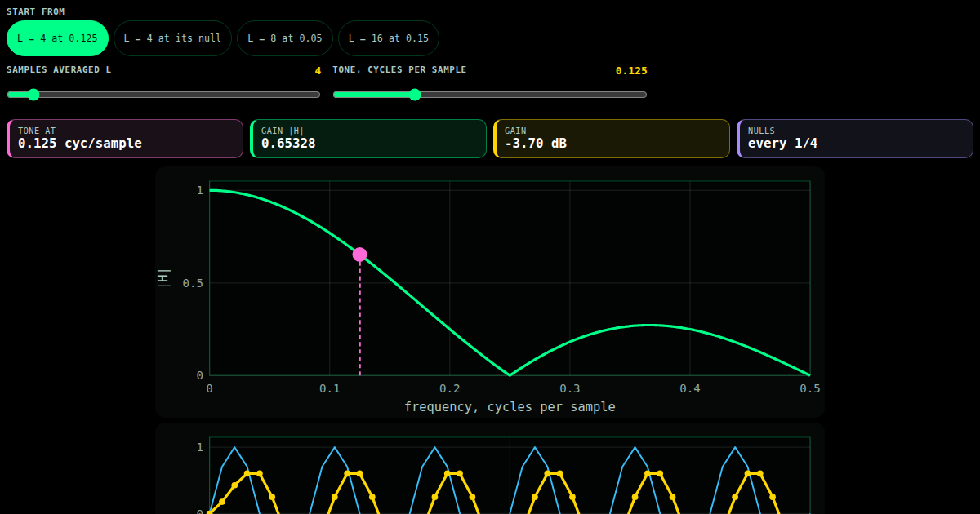The image size is (980, 514).
Task: Click the gain value "0.65328"
Action: pos(288,144)
